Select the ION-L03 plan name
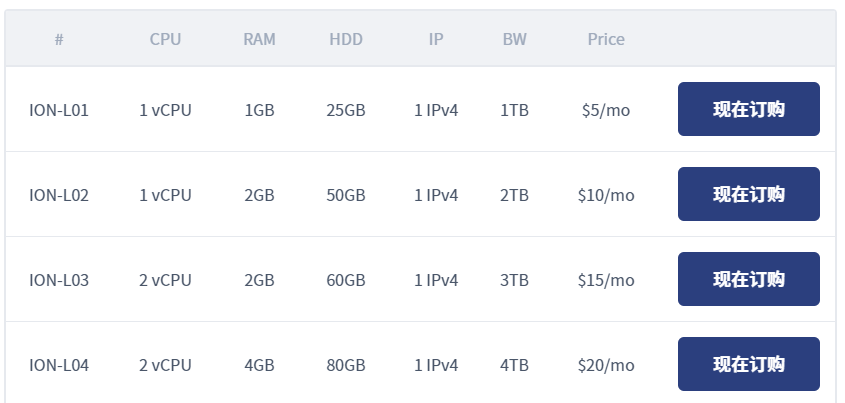 pyautogui.click(x=59, y=280)
